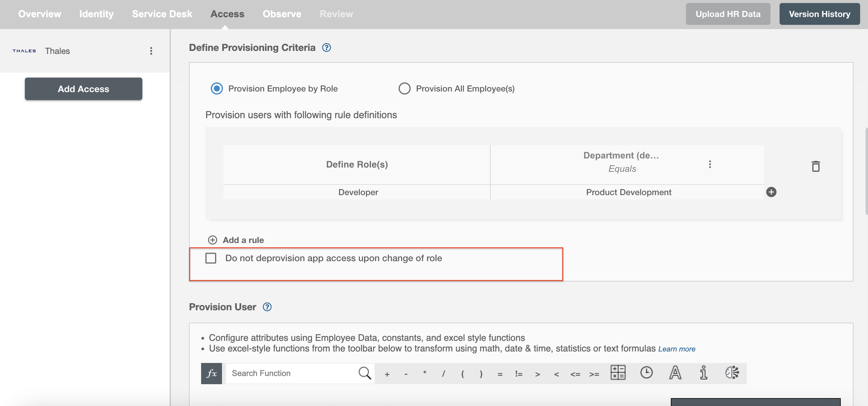The image size is (868, 406).
Task: Enable Do not deprovision app access checkbox
Action: coord(210,258)
